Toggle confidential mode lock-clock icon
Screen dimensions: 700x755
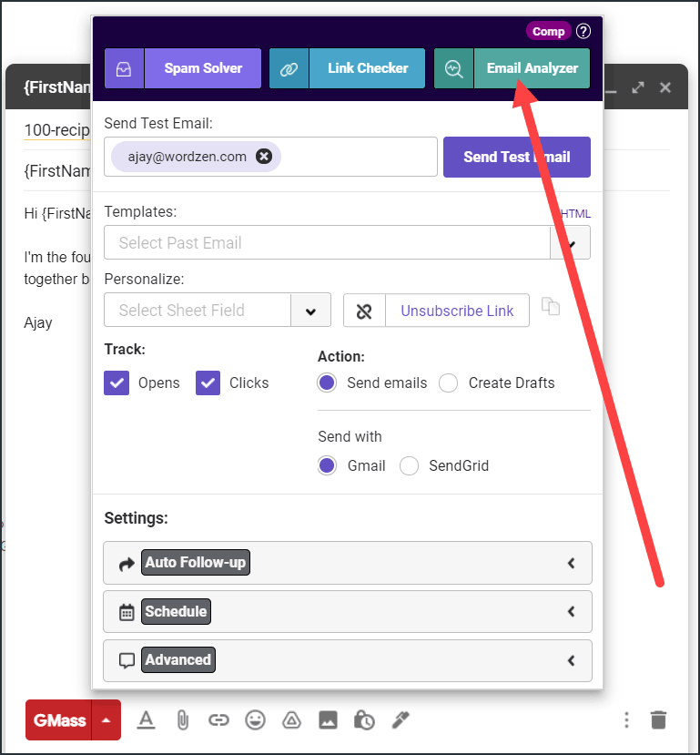364,720
